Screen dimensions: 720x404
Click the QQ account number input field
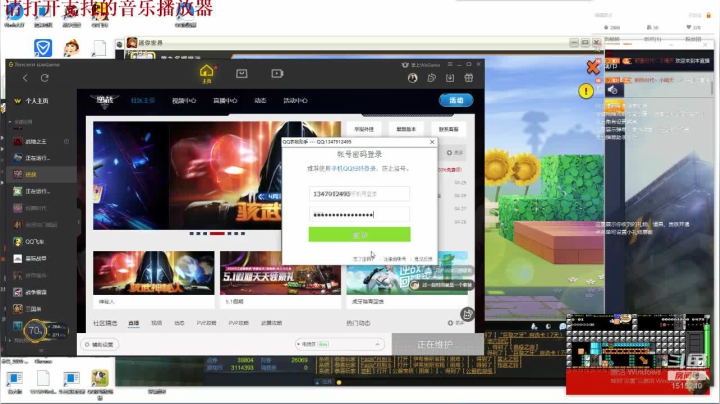click(x=359, y=194)
